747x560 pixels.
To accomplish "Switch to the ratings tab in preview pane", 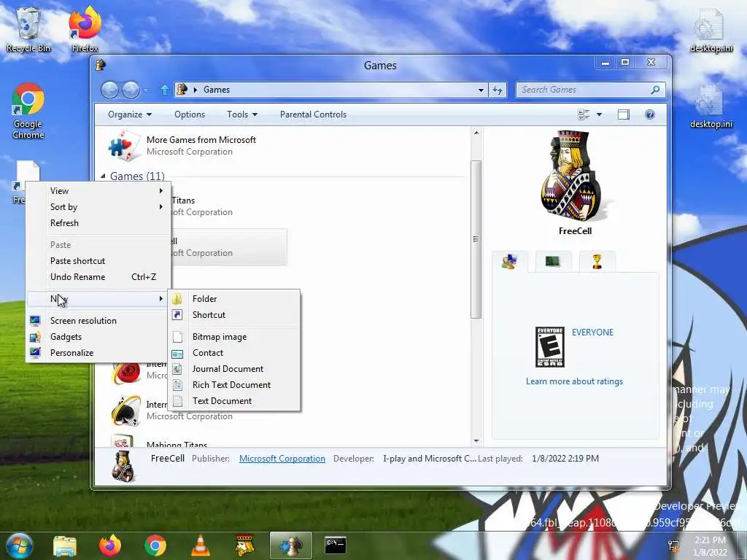I will (509, 262).
